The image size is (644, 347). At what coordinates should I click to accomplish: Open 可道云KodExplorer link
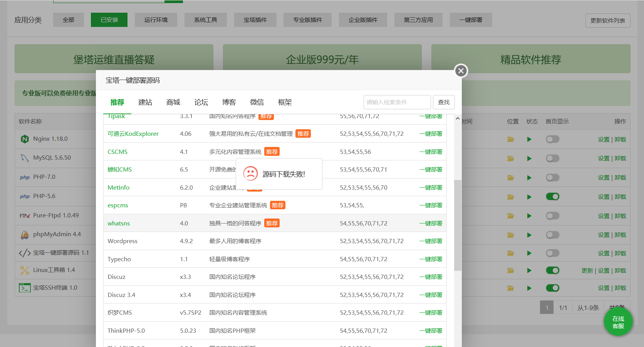coord(133,134)
